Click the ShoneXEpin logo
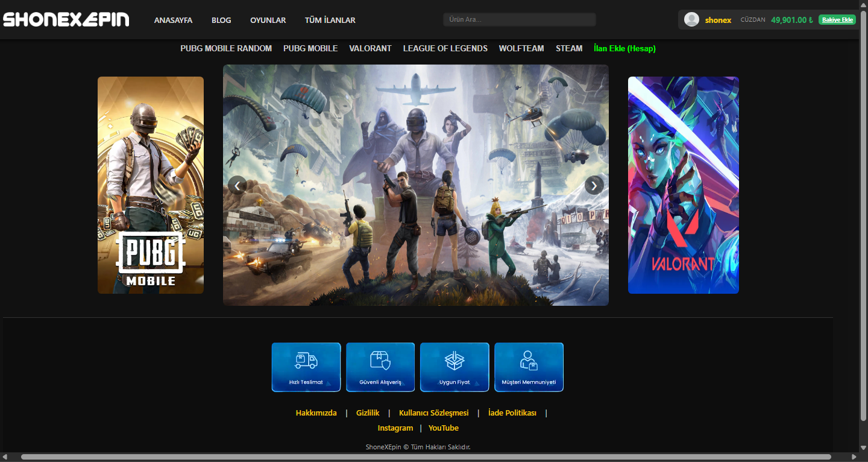Viewport: 868px width, 462px height. pos(66,20)
